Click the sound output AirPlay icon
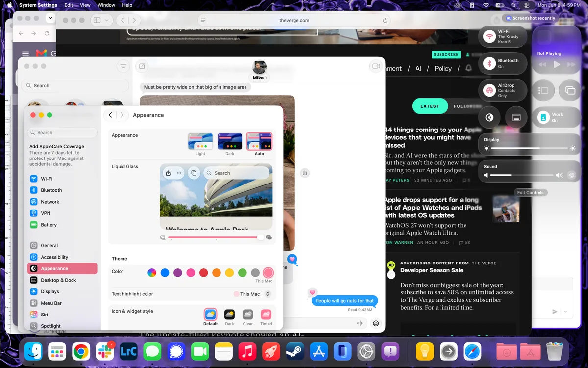This screenshot has width=588, height=368. (x=571, y=175)
